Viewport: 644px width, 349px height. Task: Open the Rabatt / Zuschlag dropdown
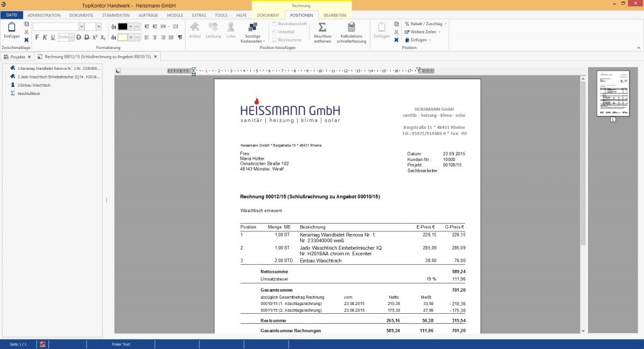tap(426, 24)
